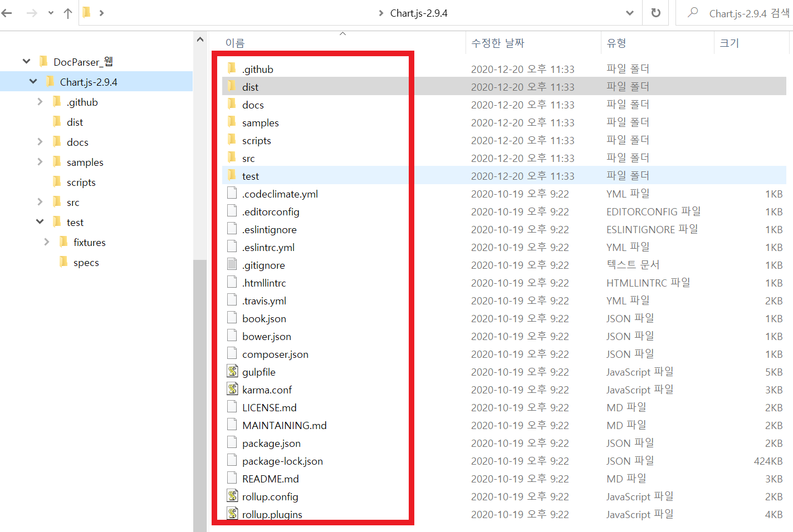The height and width of the screenshot is (532, 793).
Task: Expand the address bar root chevron
Action: 101,13
